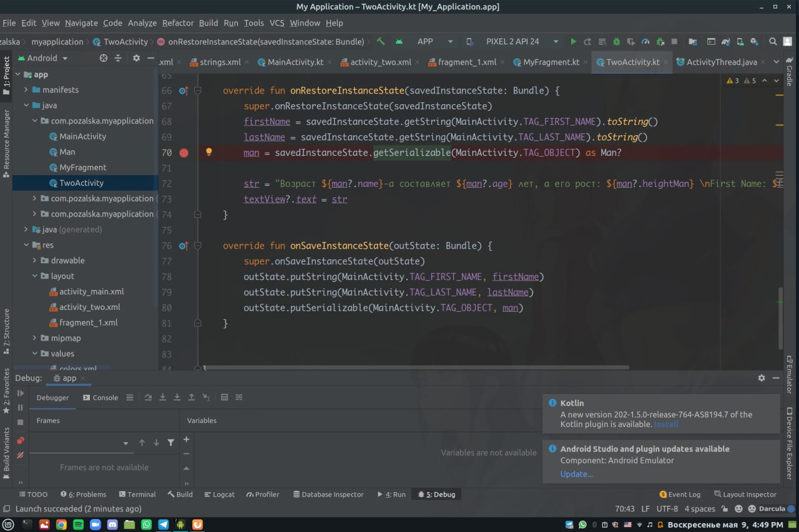The width and height of the screenshot is (799, 532).
Task: Run the app with green play icon
Action: click(x=574, y=42)
